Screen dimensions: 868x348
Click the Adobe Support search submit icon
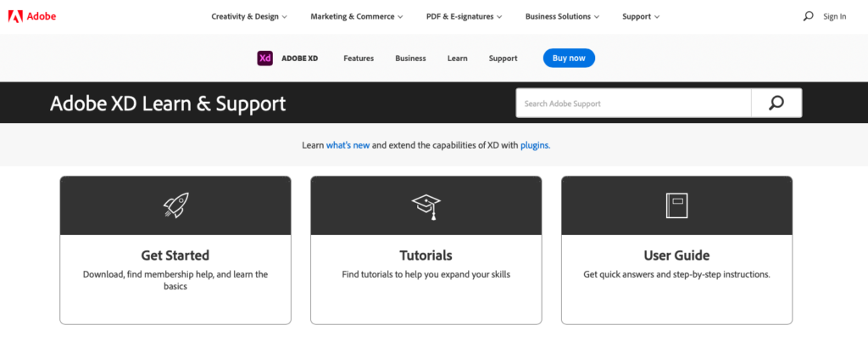776,103
